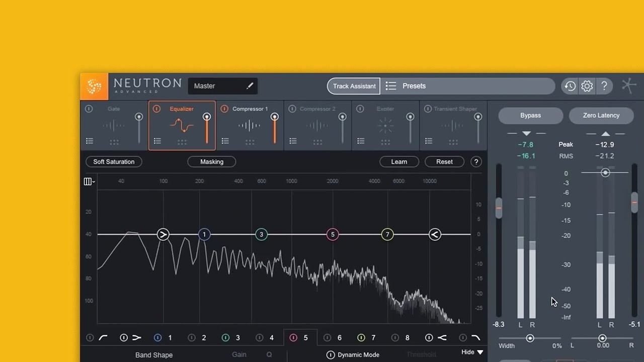Select EQ node 1 on the curve
644x362 pixels.
point(204,234)
